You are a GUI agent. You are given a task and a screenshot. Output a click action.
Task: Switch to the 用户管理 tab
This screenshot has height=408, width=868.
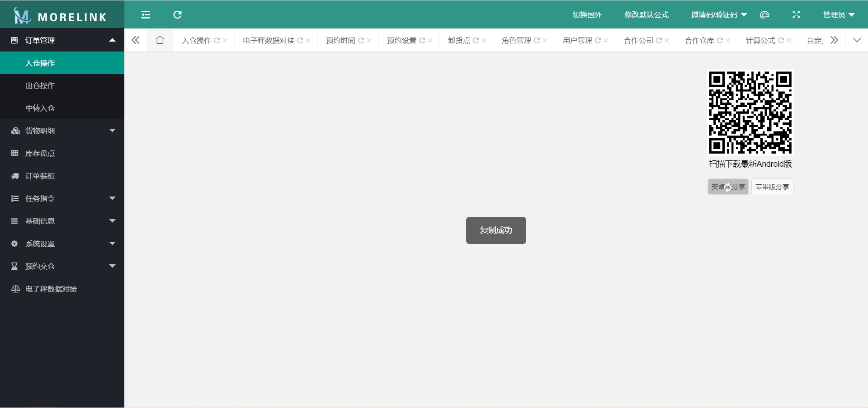[x=577, y=41]
